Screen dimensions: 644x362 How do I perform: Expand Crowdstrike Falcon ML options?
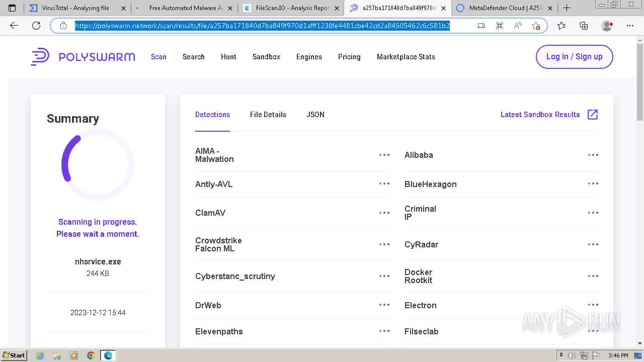384,244
